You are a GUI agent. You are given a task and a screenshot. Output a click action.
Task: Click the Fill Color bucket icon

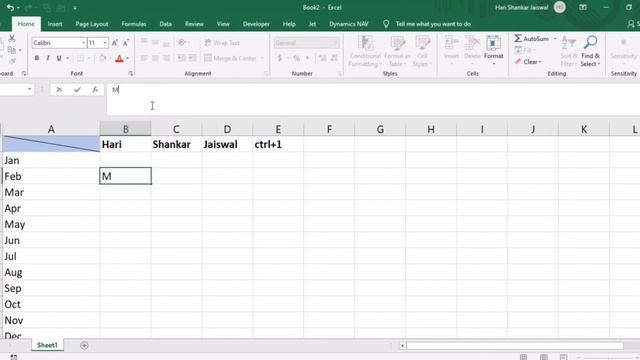103,58
